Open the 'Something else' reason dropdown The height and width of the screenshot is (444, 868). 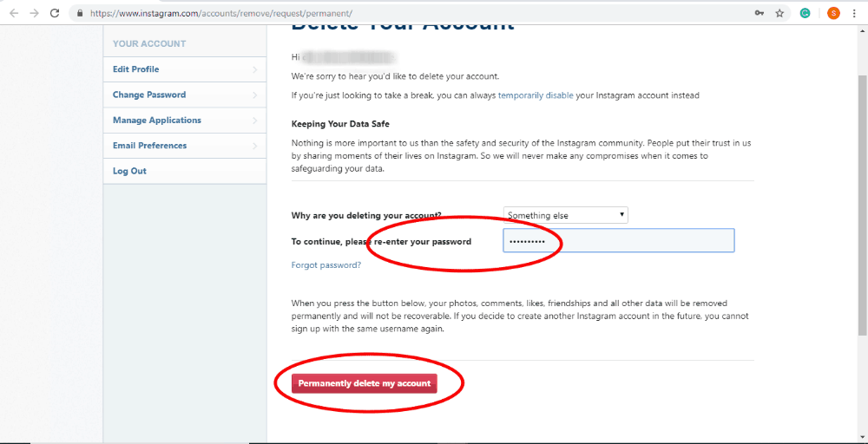pos(566,215)
